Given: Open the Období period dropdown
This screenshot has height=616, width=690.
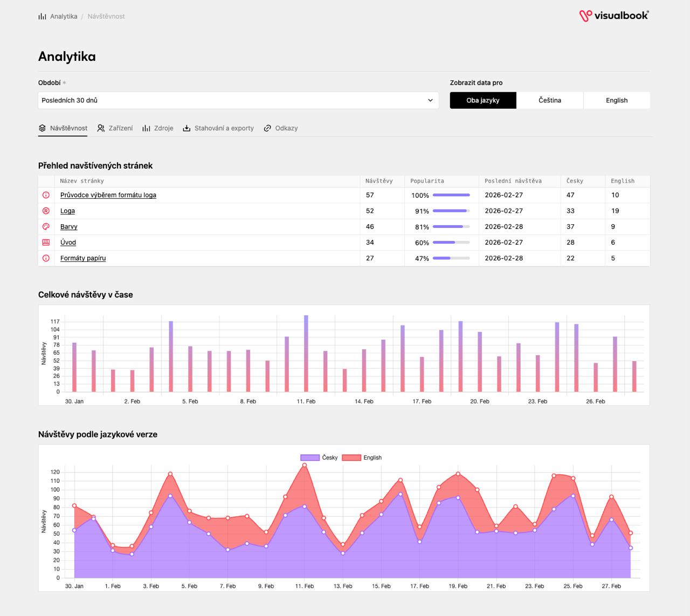Looking at the screenshot, I should (238, 100).
